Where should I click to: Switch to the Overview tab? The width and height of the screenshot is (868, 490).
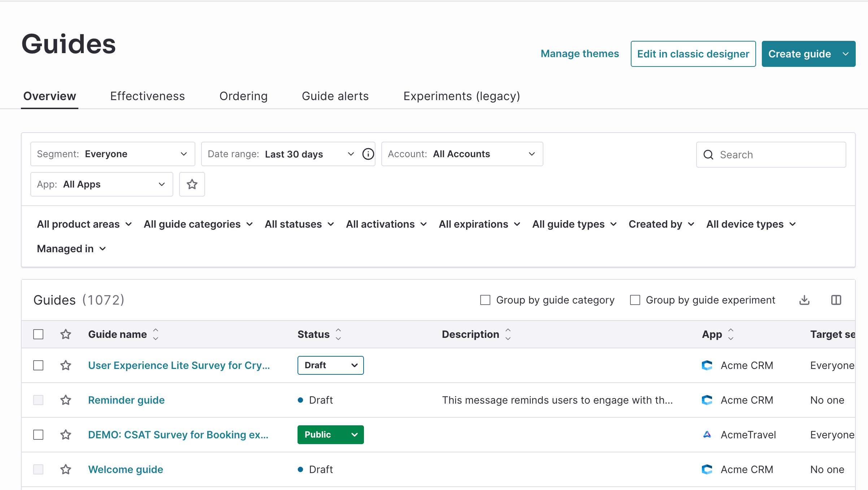tap(50, 96)
